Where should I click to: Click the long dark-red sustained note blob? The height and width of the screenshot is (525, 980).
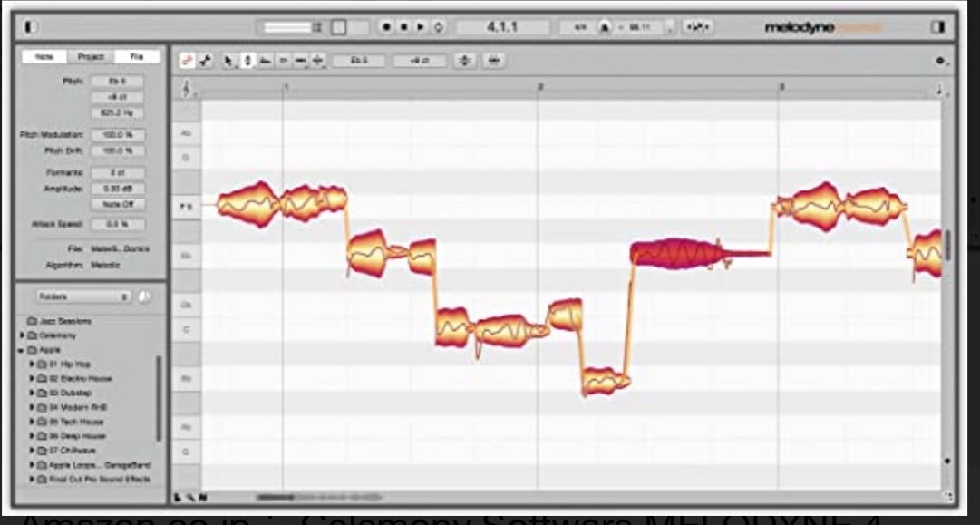click(x=678, y=254)
